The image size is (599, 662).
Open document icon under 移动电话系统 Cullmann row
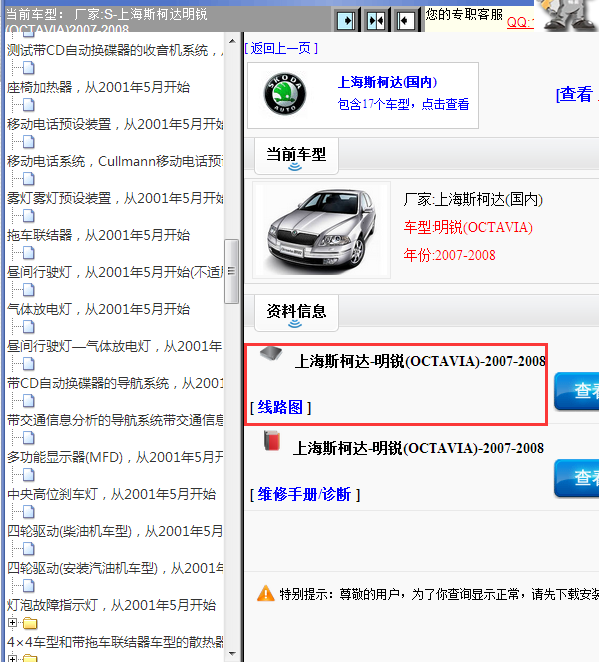(28, 179)
